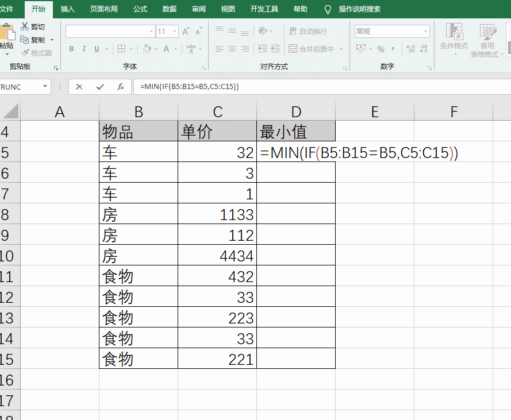Click the select-all corner triangle
Viewport: 511px width, 420px height.
(x=10, y=111)
